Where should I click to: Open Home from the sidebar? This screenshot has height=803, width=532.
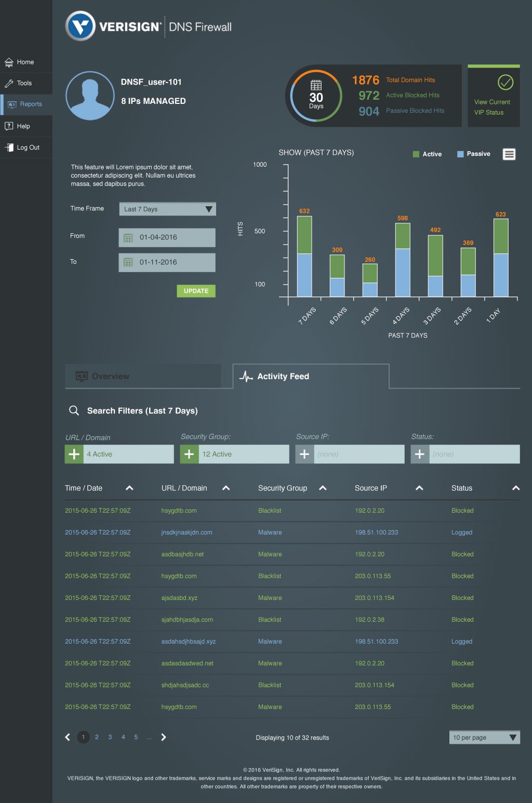(26, 62)
